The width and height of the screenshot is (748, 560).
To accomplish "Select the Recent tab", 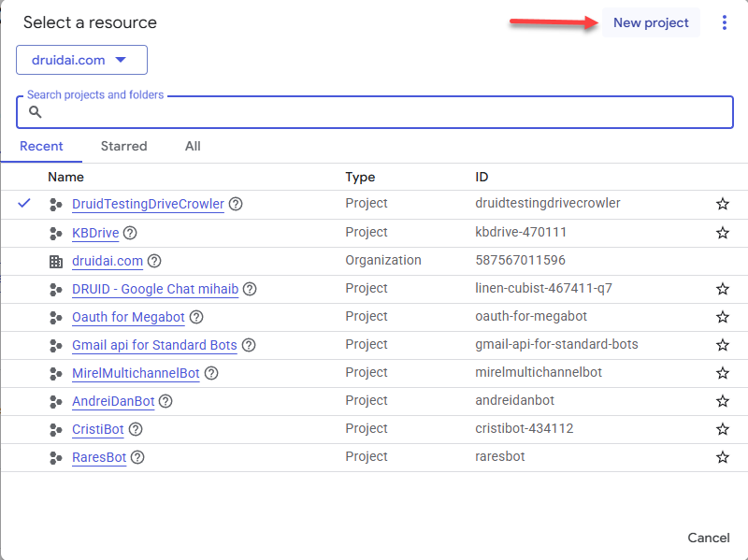I will (41, 146).
